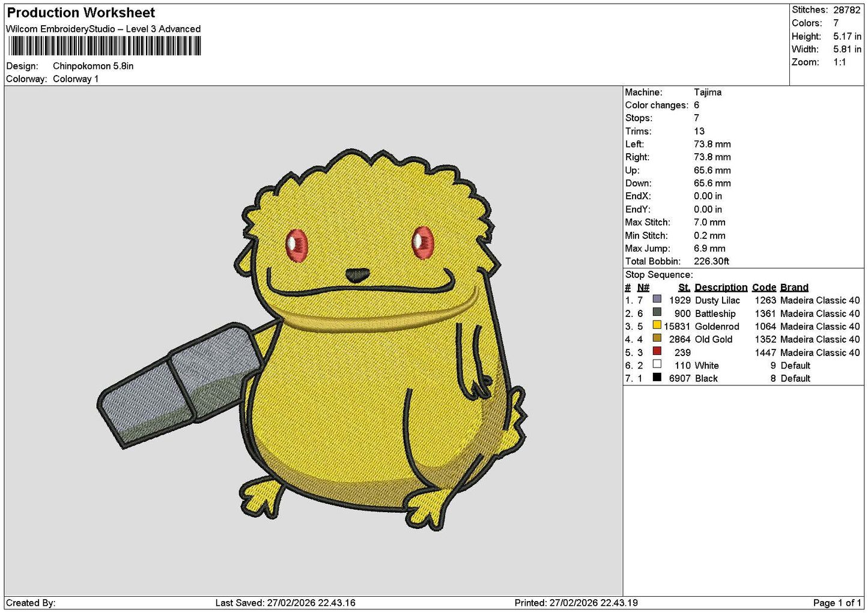Click the Total Bobbin label
Viewport: 868px width, 613px height.
653,262
